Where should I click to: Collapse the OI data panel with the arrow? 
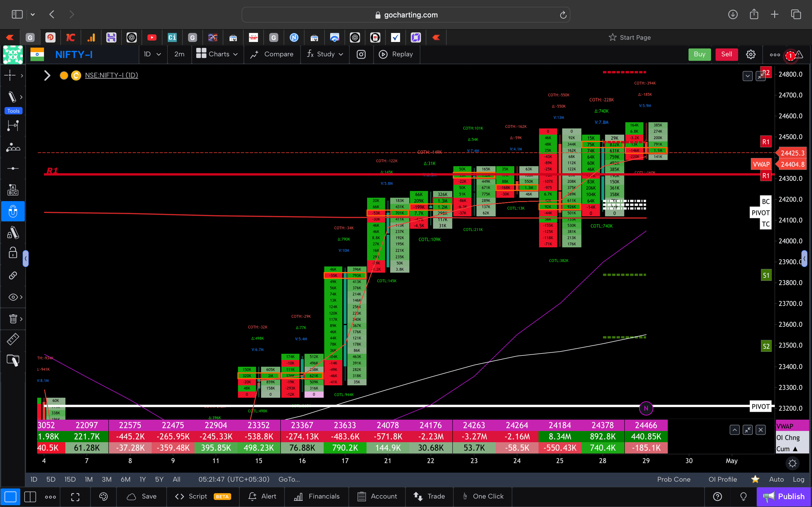click(x=734, y=430)
